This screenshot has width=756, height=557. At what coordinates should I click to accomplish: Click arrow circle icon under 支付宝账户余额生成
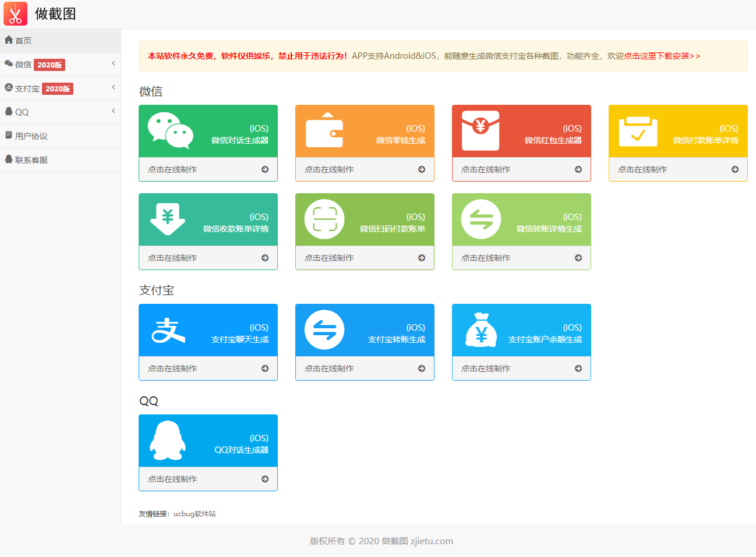pyautogui.click(x=578, y=368)
